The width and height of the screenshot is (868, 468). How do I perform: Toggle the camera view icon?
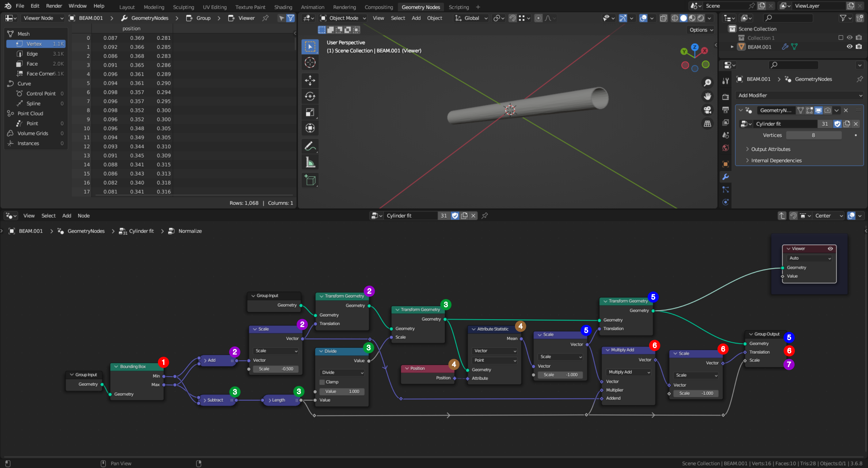pos(707,110)
